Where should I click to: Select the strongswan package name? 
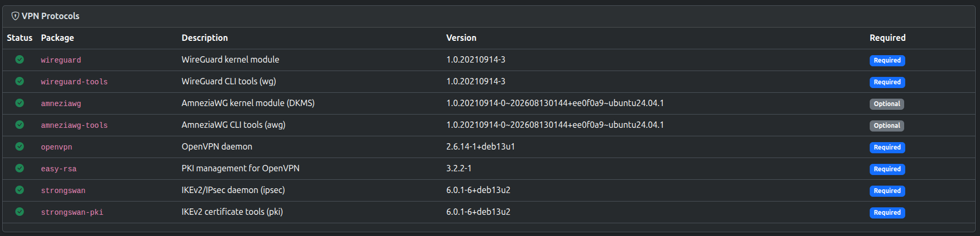pyautogui.click(x=63, y=191)
